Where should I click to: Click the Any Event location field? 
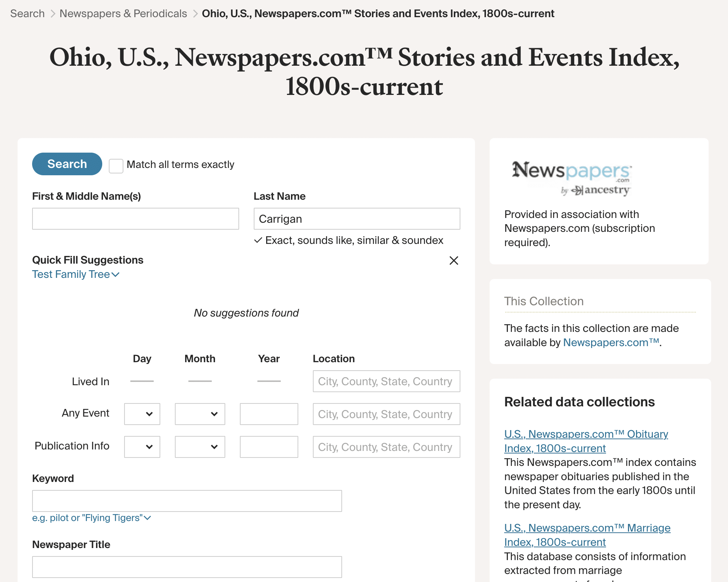[x=386, y=414]
